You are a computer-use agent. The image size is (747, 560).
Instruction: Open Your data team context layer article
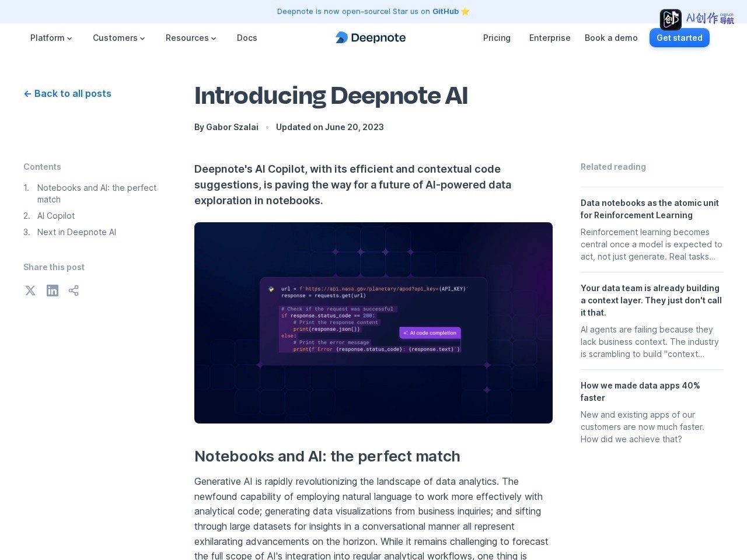651,300
